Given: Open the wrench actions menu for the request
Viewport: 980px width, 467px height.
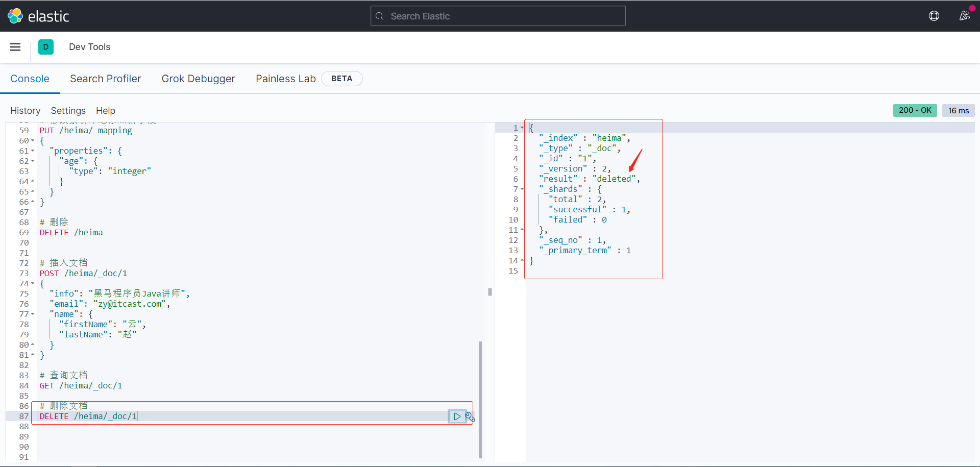Looking at the screenshot, I should (470, 416).
